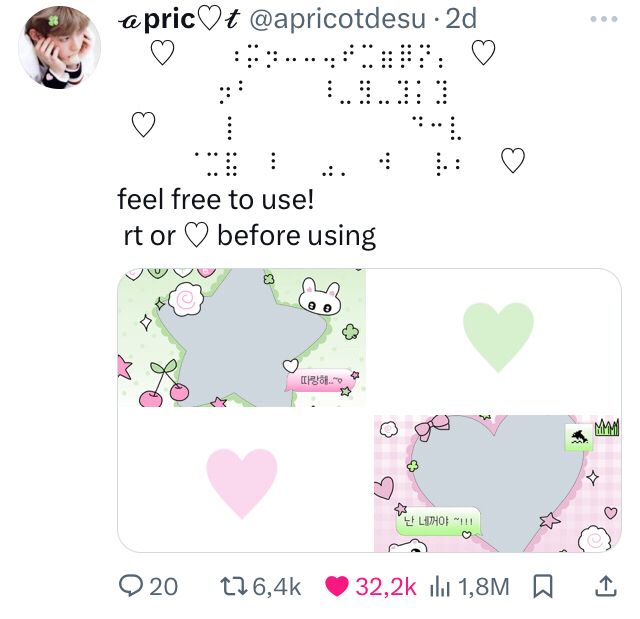Click the 6,4k retweet count
The height and width of the screenshot is (619, 640).
(277, 586)
